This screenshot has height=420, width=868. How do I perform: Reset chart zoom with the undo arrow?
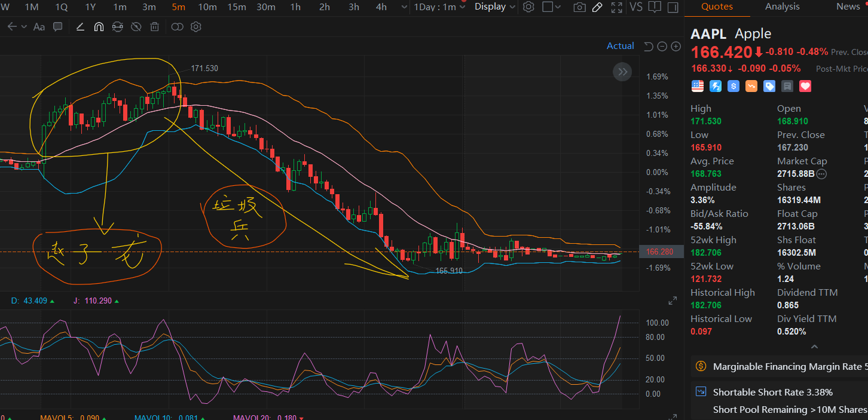(649, 47)
